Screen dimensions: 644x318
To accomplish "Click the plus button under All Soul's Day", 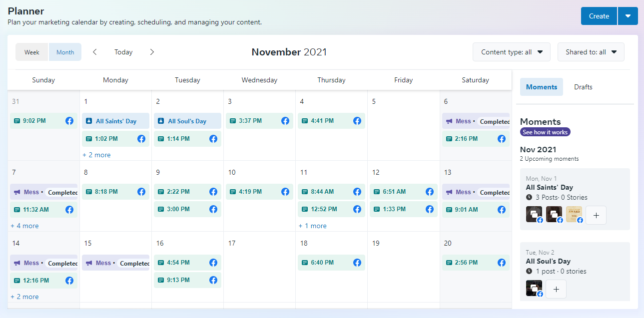I will coord(556,289).
